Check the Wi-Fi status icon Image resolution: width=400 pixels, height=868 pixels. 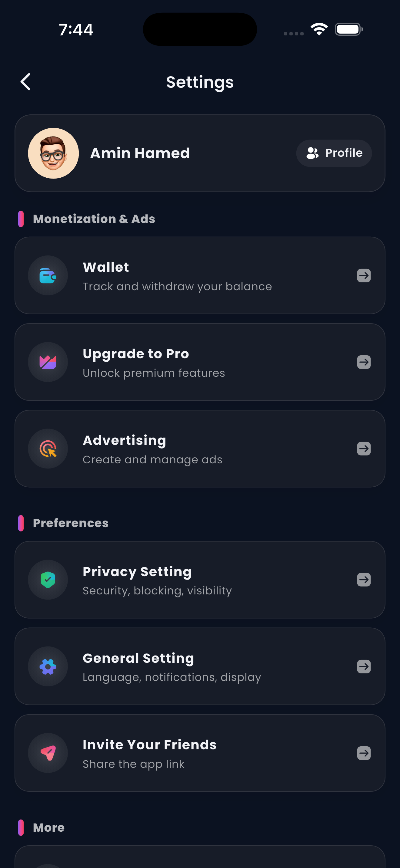[319, 29]
